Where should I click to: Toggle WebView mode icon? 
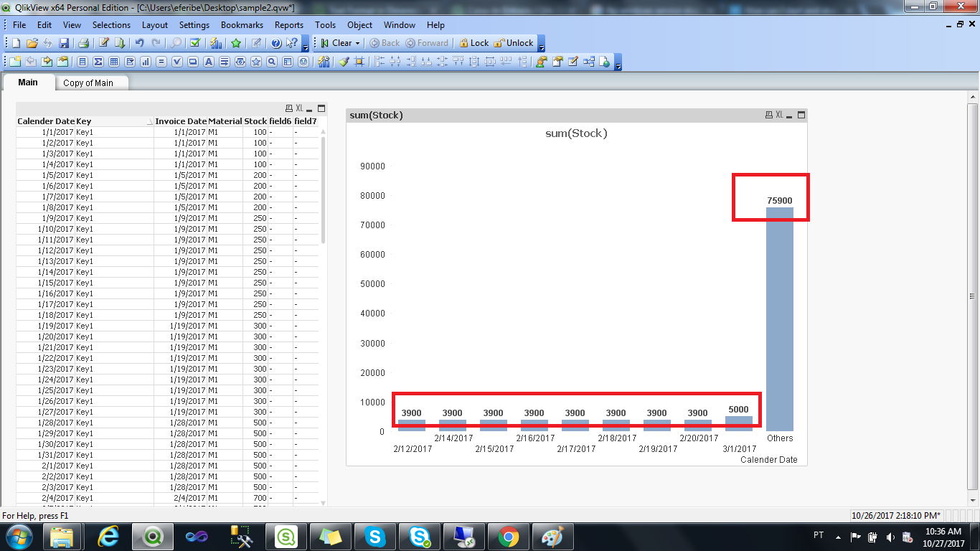[x=605, y=62]
